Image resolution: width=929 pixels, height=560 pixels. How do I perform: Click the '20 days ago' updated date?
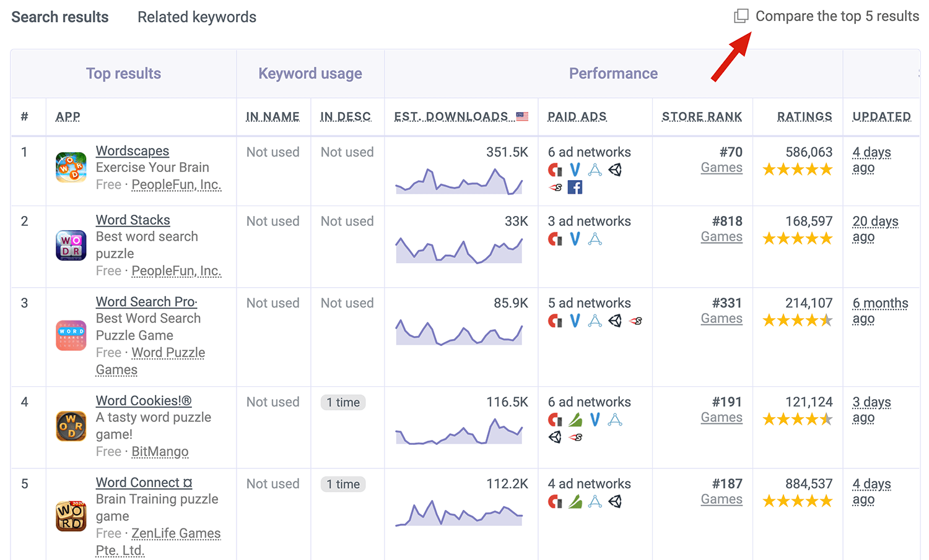pos(875,229)
